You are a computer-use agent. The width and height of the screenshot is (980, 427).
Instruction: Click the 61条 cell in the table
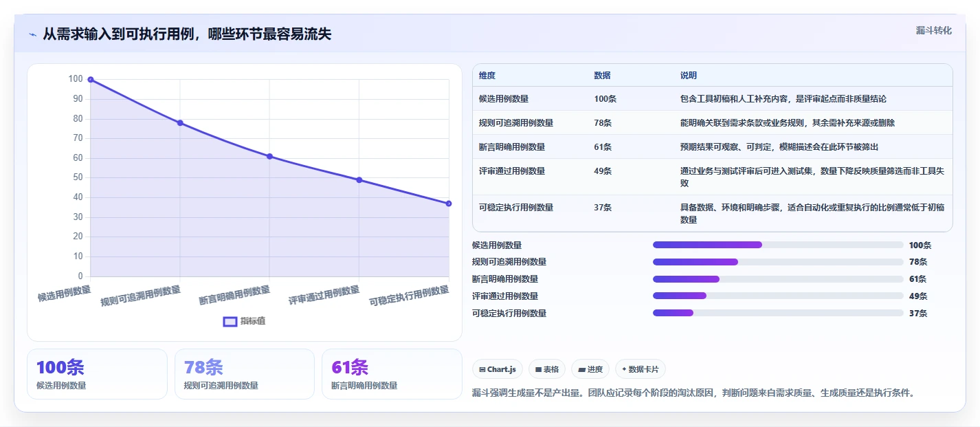tap(603, 147)
